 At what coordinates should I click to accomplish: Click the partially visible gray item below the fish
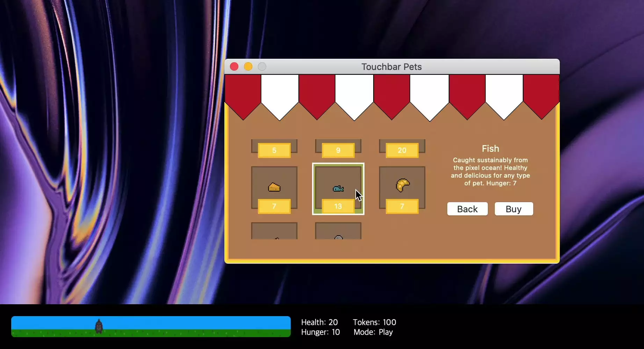338,231
